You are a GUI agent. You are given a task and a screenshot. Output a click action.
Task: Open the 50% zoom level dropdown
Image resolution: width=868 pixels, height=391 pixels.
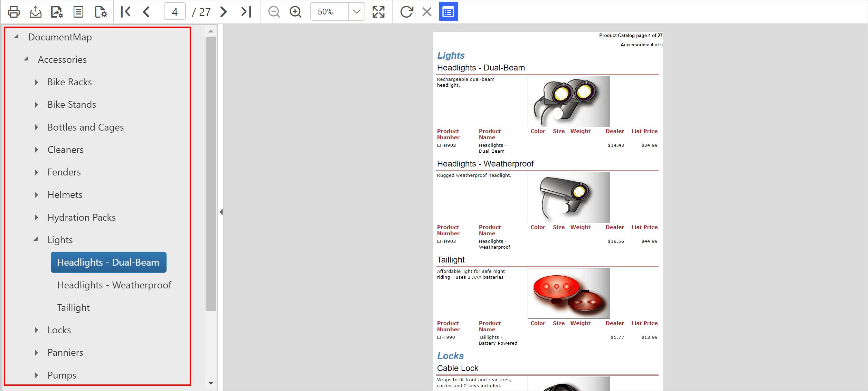tap(357, 12)
